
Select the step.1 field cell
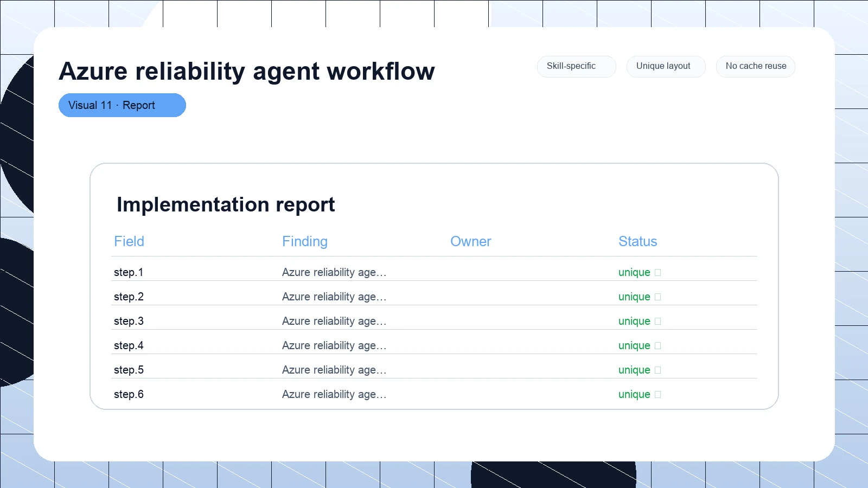129,272
